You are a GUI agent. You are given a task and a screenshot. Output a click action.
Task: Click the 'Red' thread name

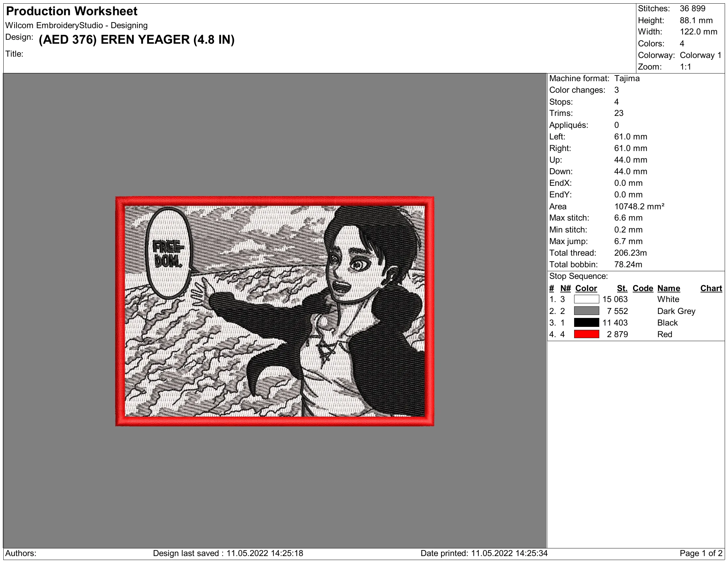665,334
